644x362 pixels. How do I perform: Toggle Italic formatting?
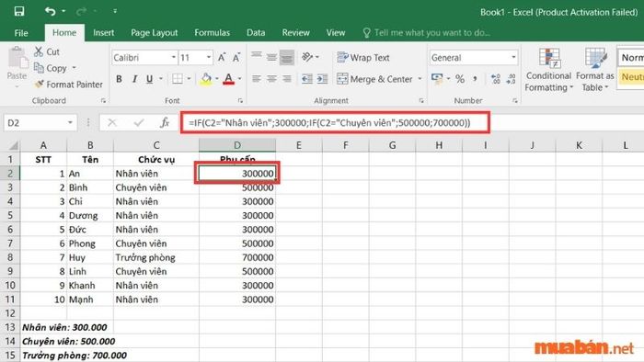[134, 79]
